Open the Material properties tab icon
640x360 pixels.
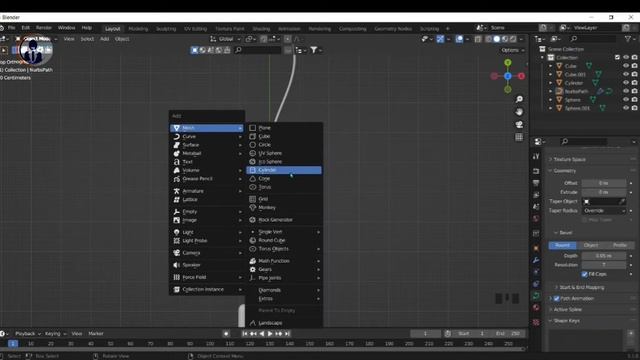536,307
